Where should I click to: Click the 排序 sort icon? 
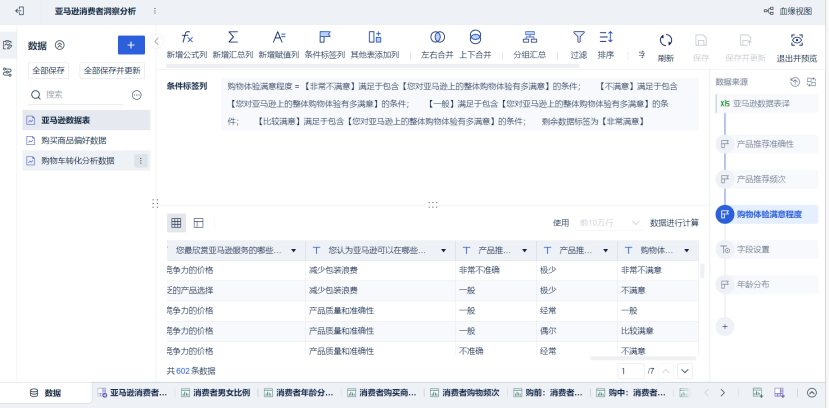pyautogui.click(x=606, y=37)
